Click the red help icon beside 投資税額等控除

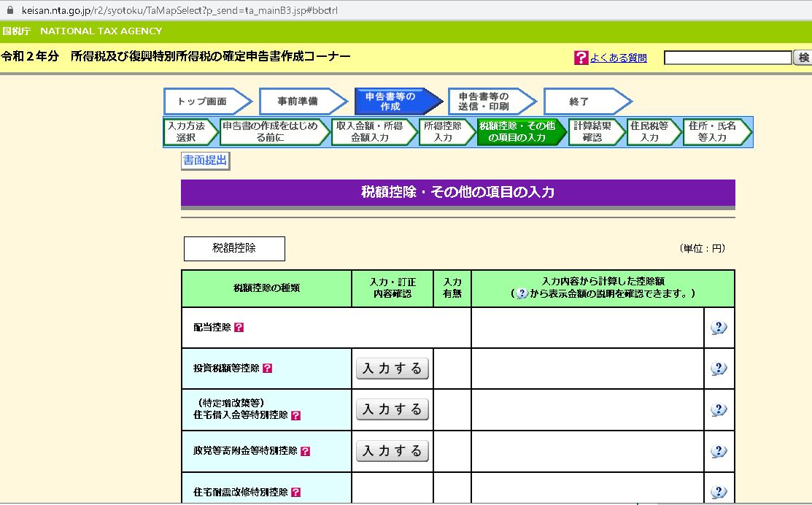click(267, 369)
